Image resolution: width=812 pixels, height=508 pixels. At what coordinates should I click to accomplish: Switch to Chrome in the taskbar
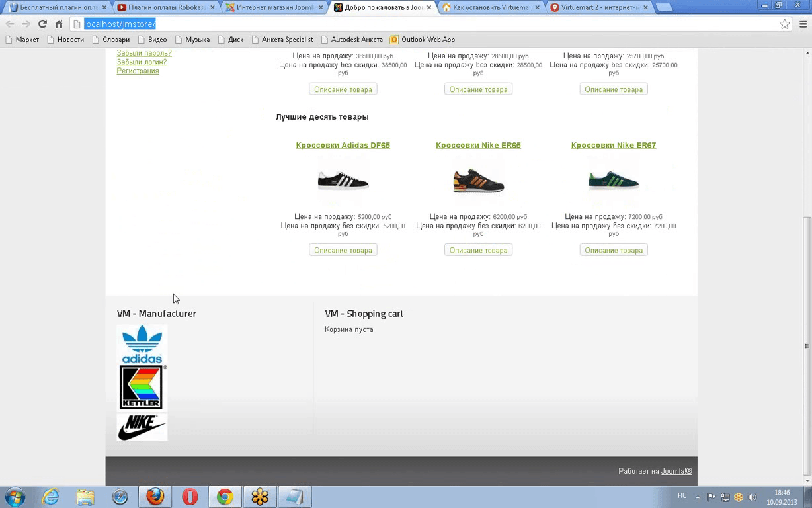click(x=225, y=497)
